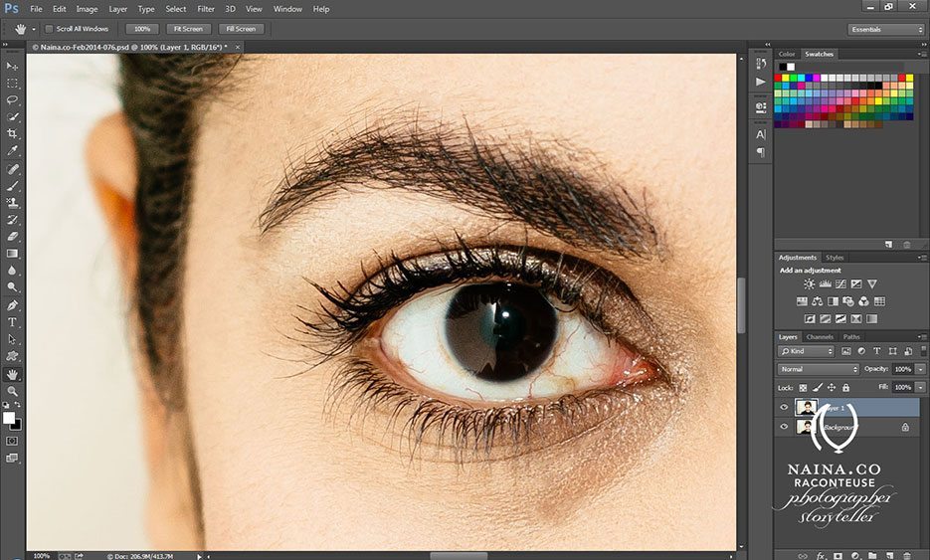The image size is (930, 560).
Task: Enable Scroll All Windows checkbox
Action: 49,29
